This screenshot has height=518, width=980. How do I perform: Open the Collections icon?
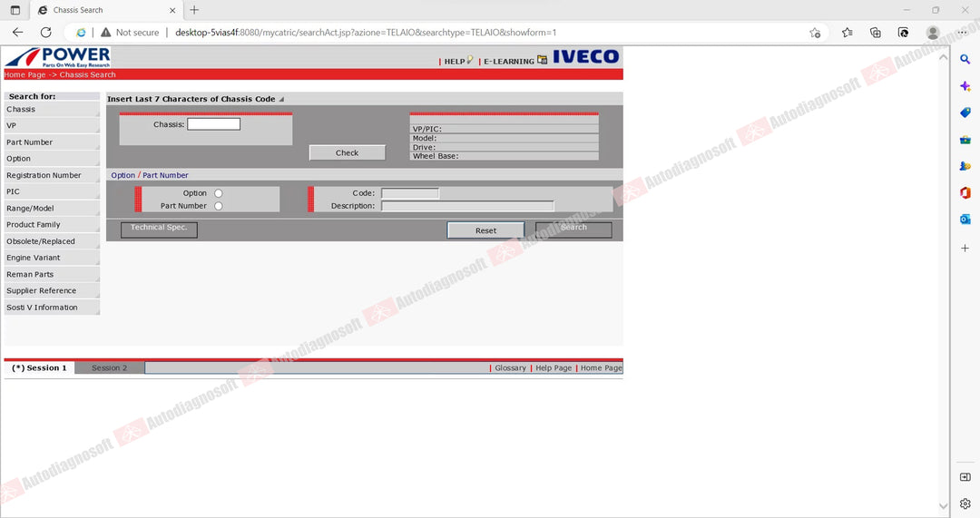875,33
